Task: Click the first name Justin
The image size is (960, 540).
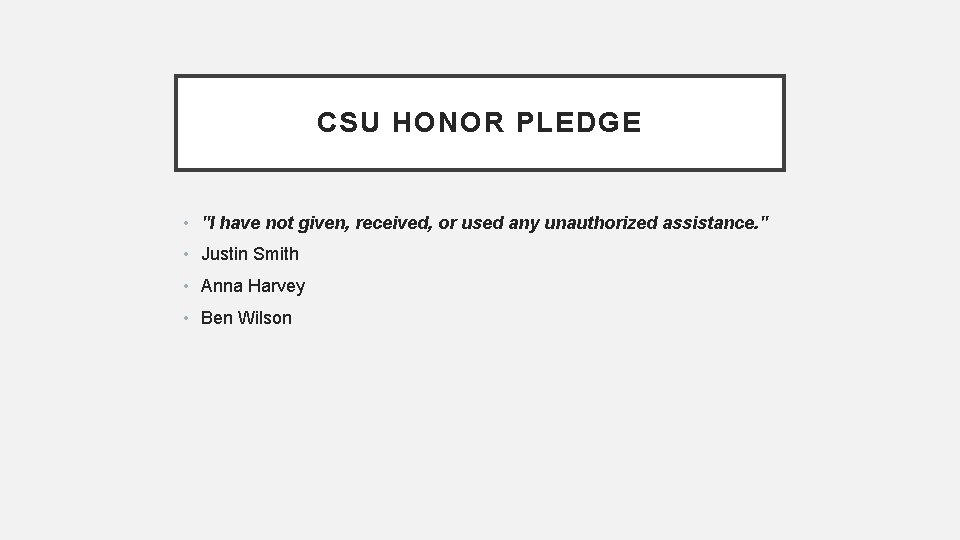Action: pyautogui.click(x=225, y=254)
